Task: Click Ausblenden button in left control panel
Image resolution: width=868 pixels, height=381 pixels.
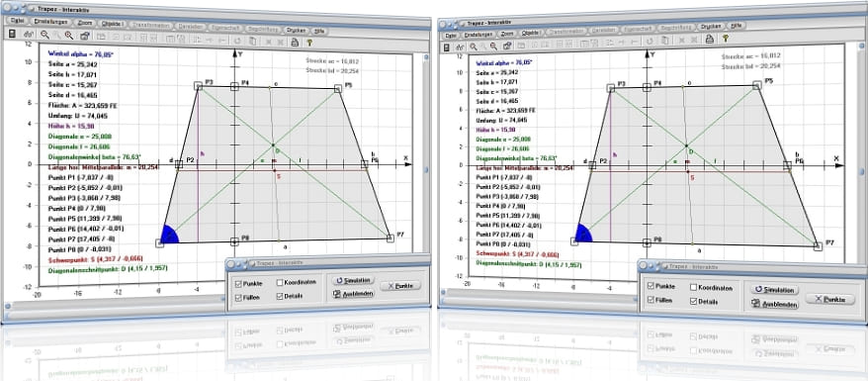Action: (353, 294)
